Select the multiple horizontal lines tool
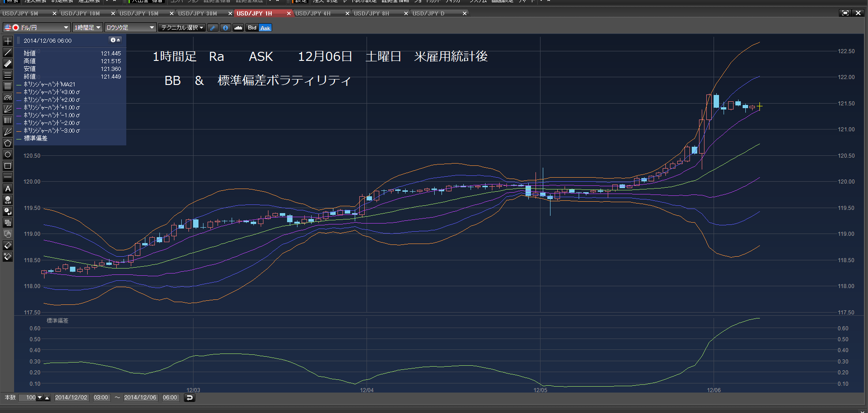 click(8, 86)
